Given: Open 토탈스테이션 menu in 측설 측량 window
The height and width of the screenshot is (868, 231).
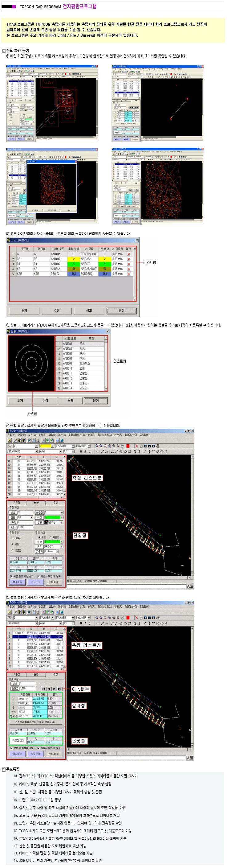Looking at the screenshot, I should tap(76, 607).
